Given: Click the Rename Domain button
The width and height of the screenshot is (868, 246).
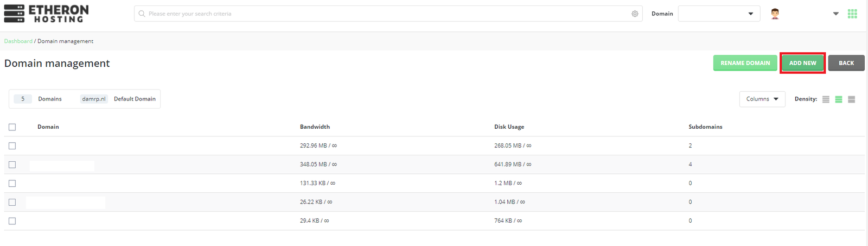Looking at the screenshot, I should 745,63.
